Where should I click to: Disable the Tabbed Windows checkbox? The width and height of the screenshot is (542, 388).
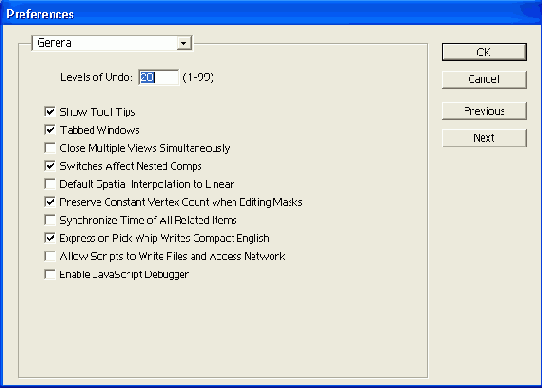(50, 130)
